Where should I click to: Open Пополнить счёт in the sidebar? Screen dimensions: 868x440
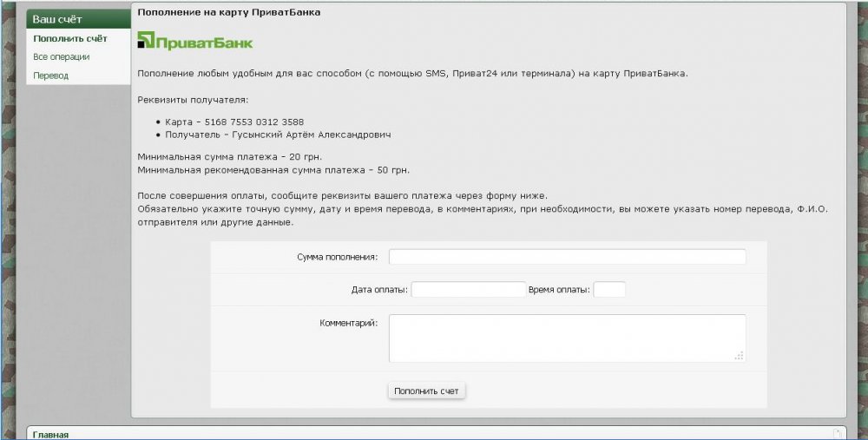pyautogui.click(x=70, y=39)
